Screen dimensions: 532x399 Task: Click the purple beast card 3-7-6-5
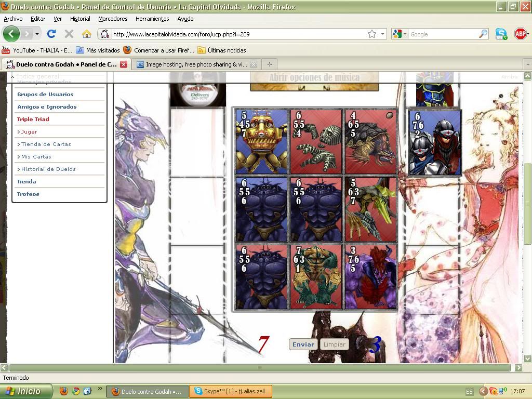pyautogui.click(x=370, y=277)
